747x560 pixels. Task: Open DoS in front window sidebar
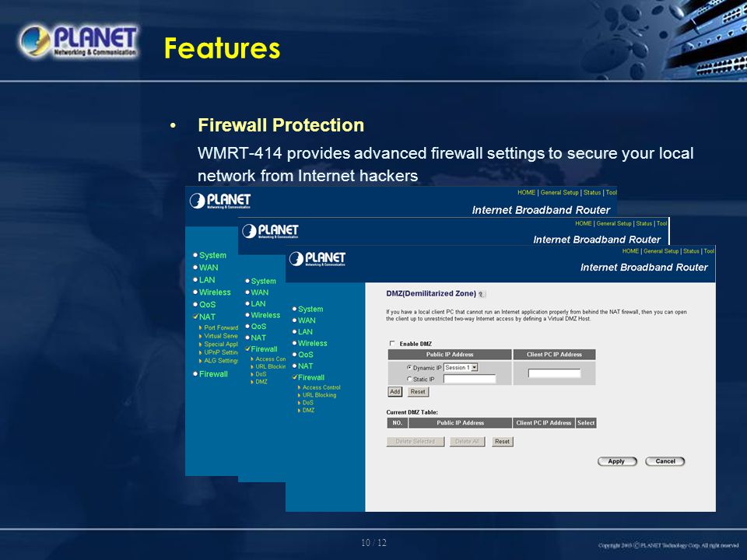[308, 403]
